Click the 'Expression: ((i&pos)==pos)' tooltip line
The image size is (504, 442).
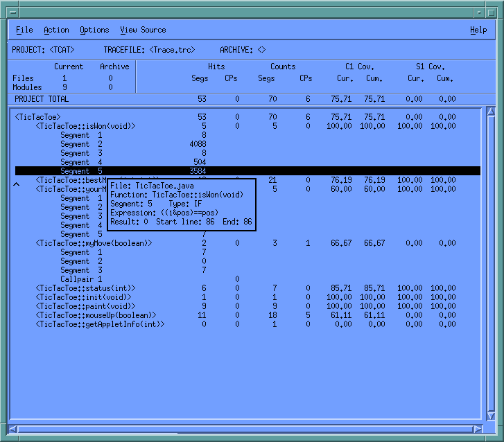(164, 213)
